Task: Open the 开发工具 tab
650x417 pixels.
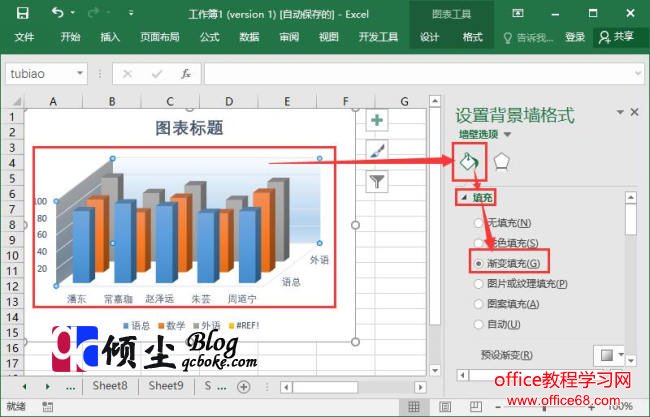Action: tap(378, 37)
